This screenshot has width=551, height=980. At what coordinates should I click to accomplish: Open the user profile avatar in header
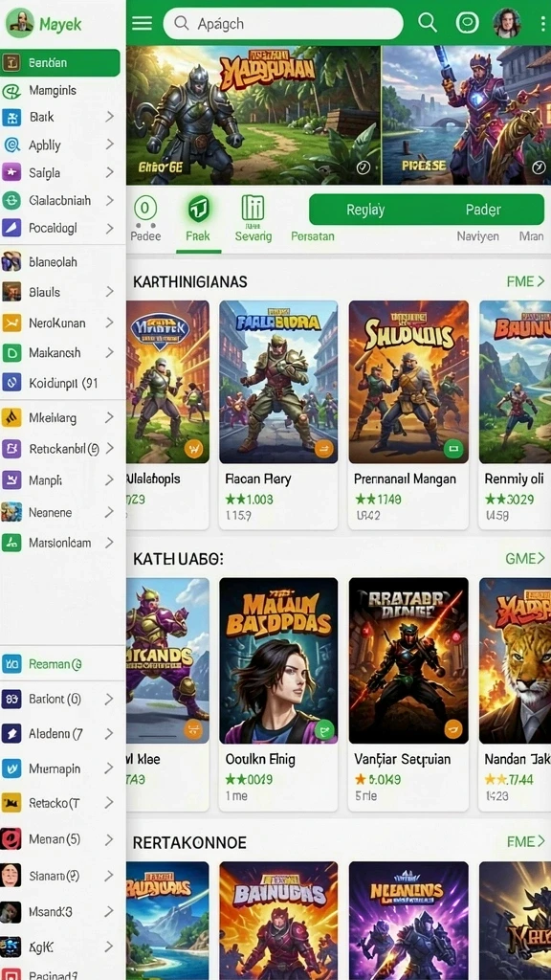coord(507,23)
